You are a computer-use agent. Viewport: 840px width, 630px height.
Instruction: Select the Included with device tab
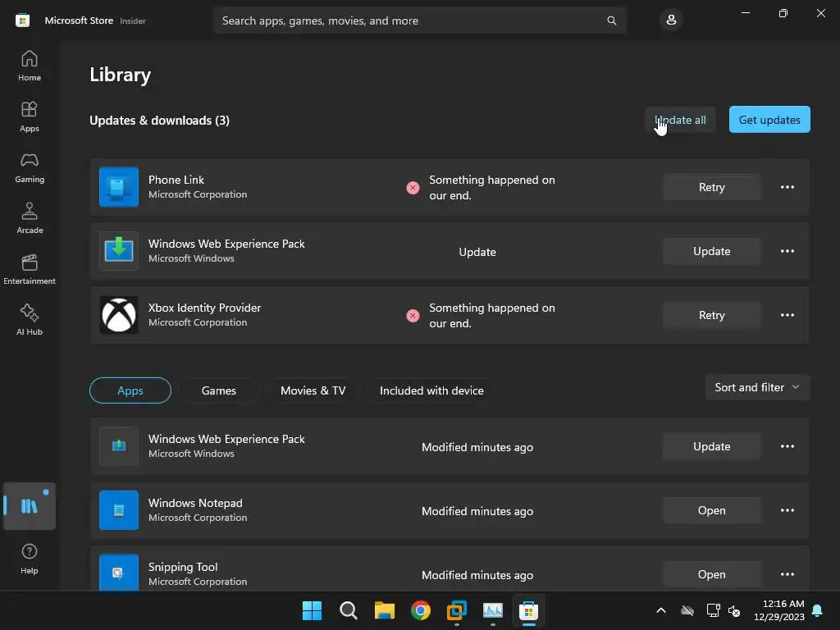(431, 390)
